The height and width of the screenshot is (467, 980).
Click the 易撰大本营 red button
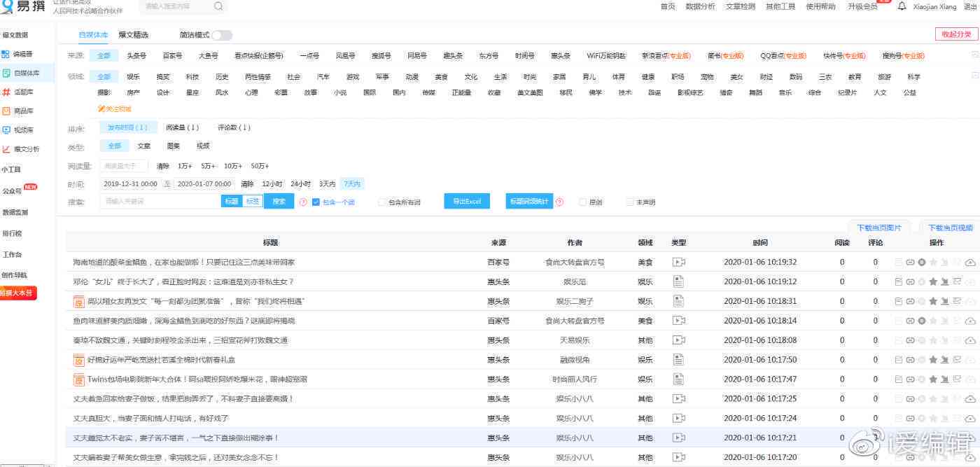[17, 293]
